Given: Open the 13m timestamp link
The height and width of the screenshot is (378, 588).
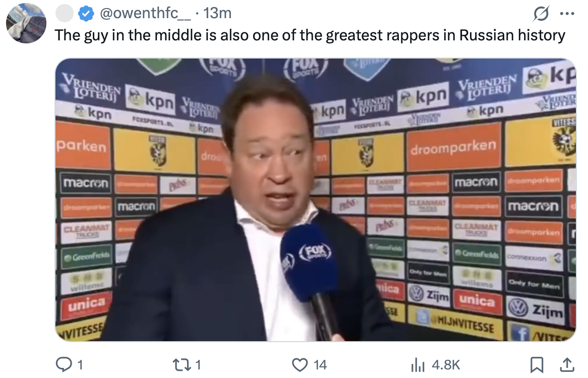Looking at the screenshot, I should point(217,14).
